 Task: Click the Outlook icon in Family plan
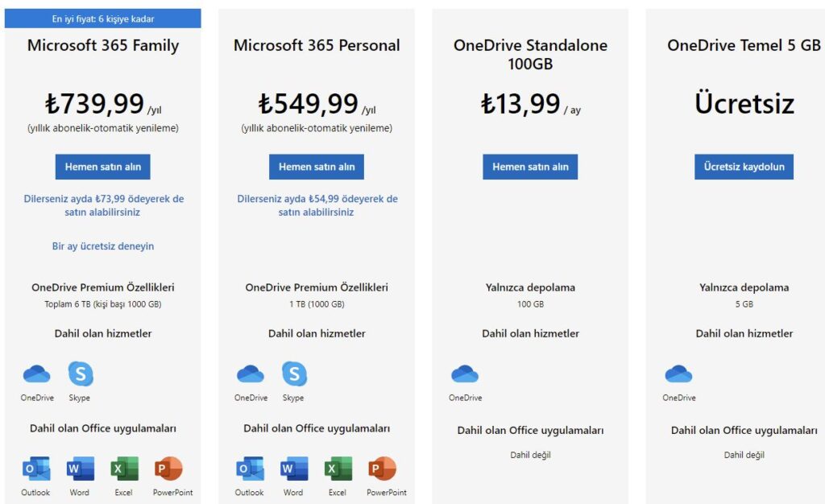click(36, 469)
